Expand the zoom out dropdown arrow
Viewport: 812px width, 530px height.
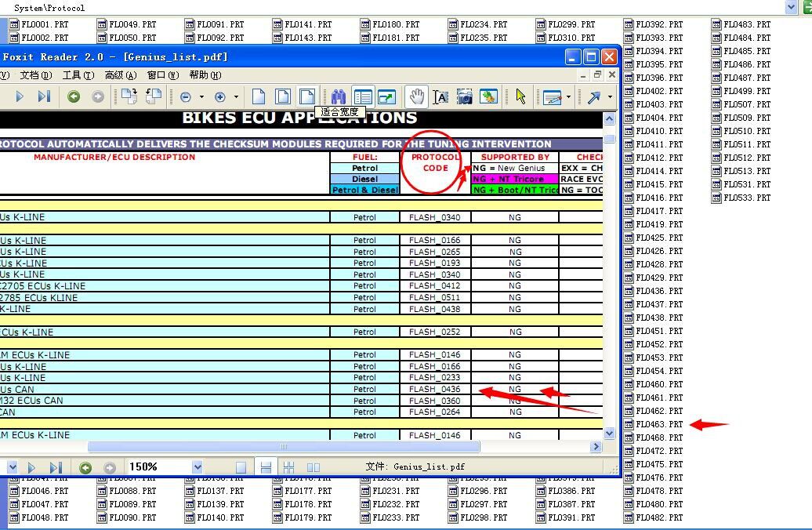coord(201,97)
